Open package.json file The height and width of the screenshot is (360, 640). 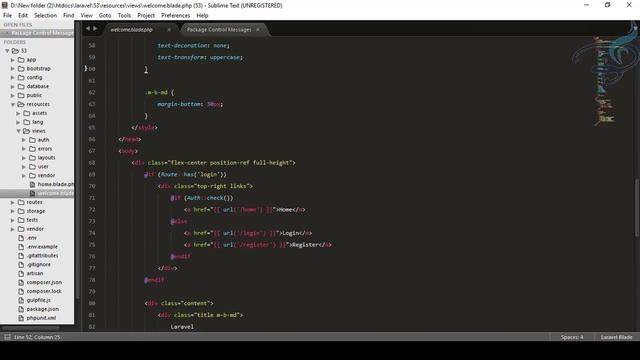pyautogui.click(x=42, y=309)
